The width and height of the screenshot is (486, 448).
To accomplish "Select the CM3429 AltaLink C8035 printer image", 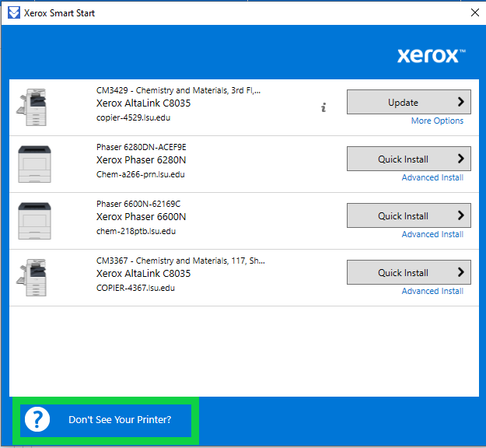I will pyautogui.click(x=33, y=107).
